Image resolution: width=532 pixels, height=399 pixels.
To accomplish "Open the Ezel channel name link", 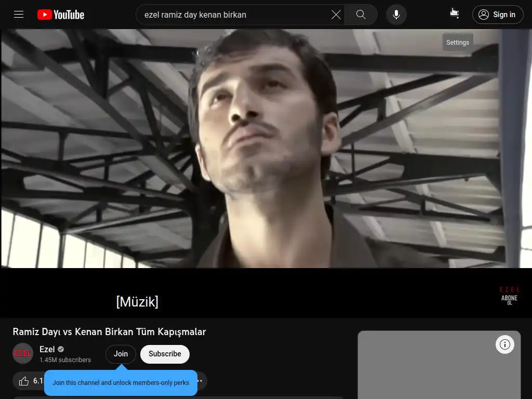I will (x=47, y=349).
